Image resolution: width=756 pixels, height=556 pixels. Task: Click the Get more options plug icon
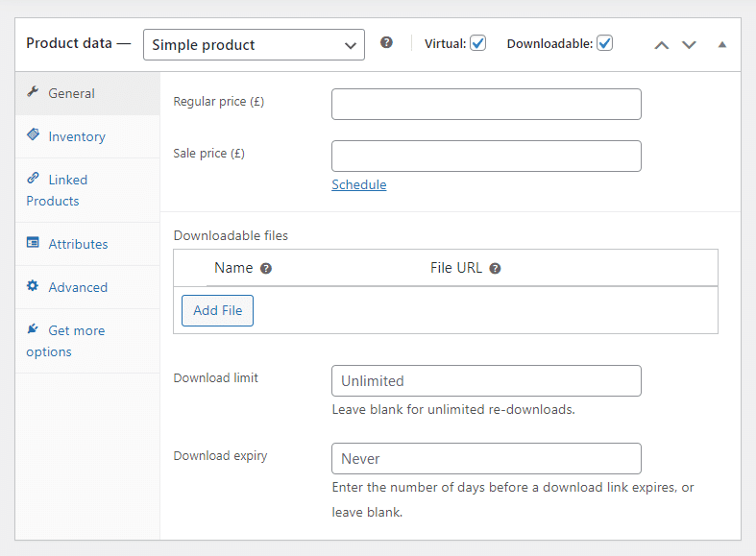click(33, 328)
